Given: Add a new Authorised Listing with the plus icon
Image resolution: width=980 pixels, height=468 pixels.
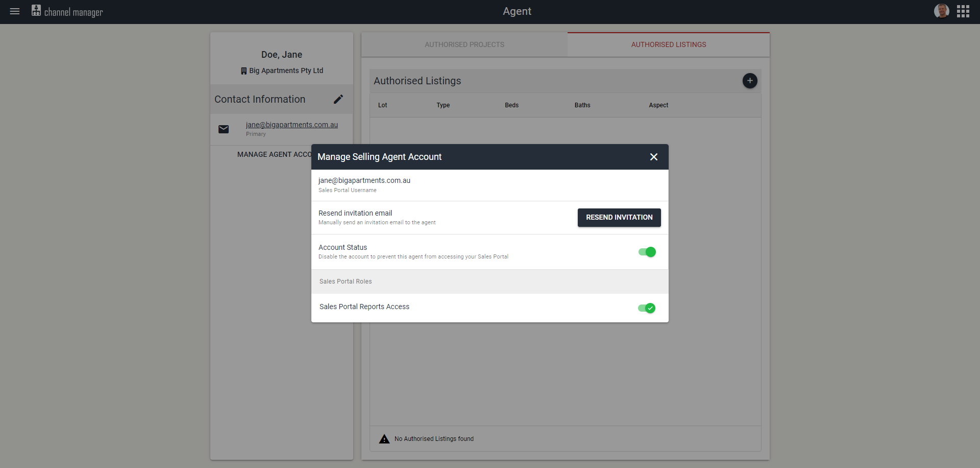Looking at the screenshot, I should (750, 81).
